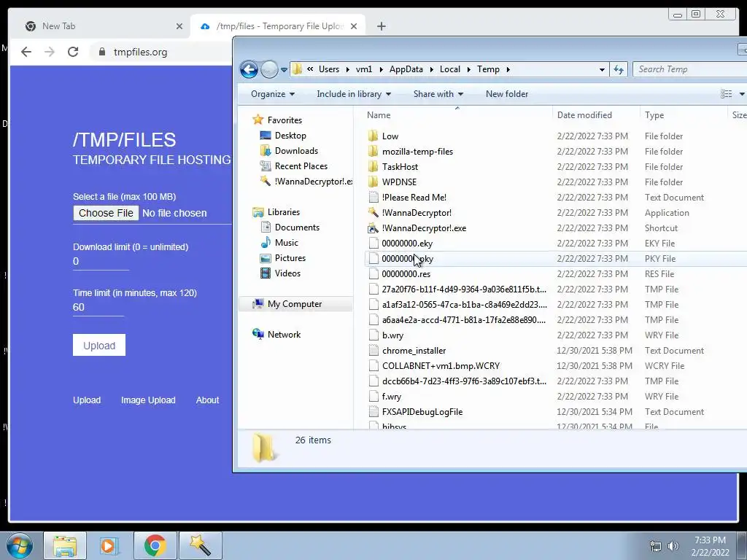Open address bar history dropdown
747x560 pixels.
(602, 69)
